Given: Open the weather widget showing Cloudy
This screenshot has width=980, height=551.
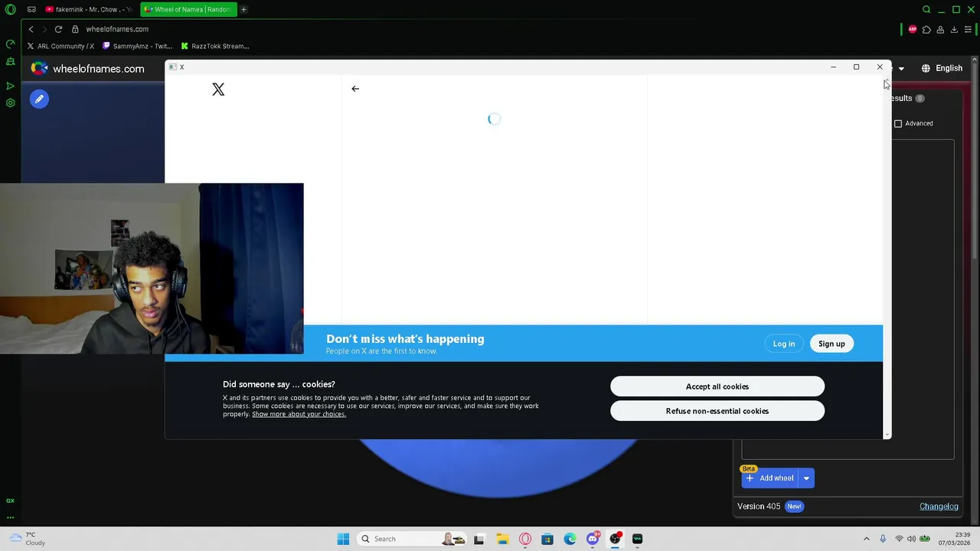Looking at the screenshot, I should click(26, 539).
